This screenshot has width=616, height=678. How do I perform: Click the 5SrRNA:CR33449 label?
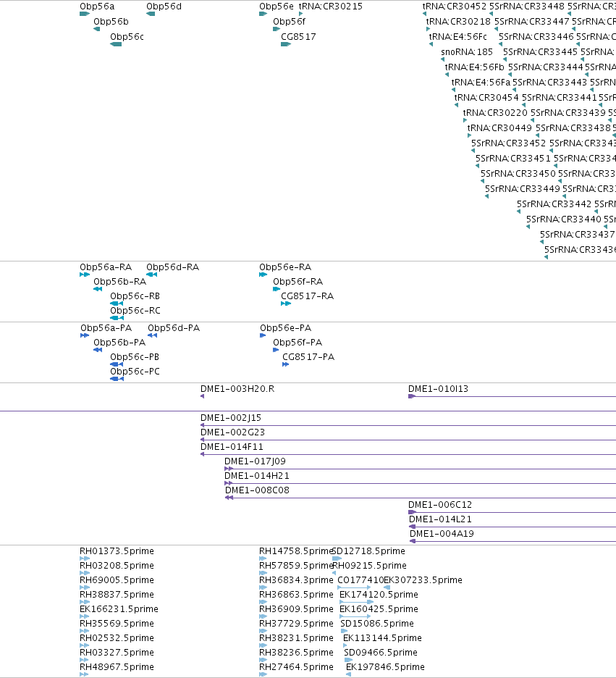pos(523,188)
